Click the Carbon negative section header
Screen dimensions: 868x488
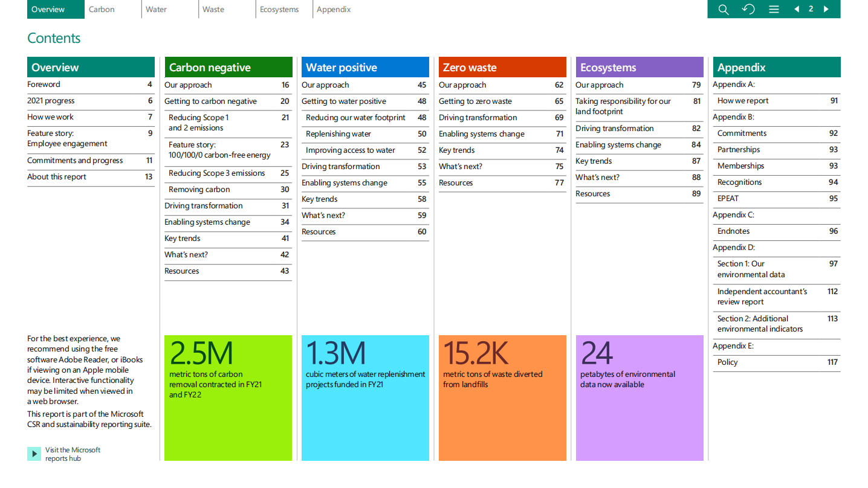tap(228, 67)
